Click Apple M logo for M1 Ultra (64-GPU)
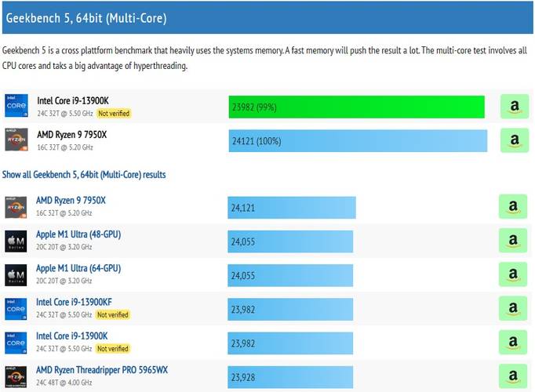Image resolution: width=535 pixels, height=392 pixels. [16, 275]
